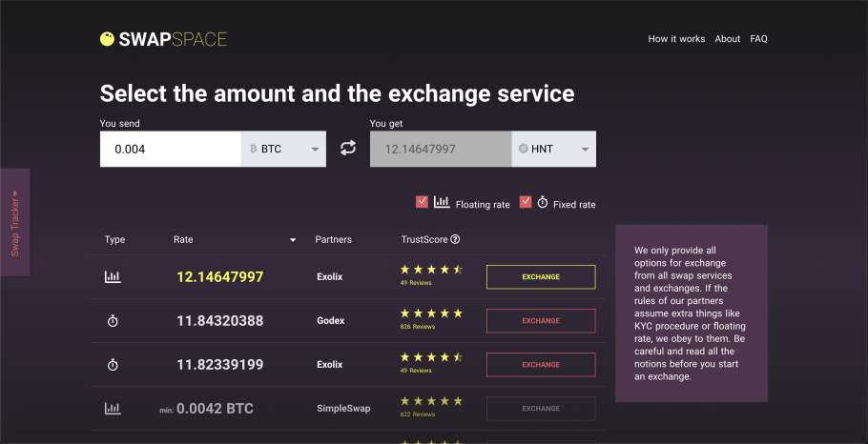868x444 pixels.
Task: Click the star rating for Godex
Action: click(x=431, y=313)
